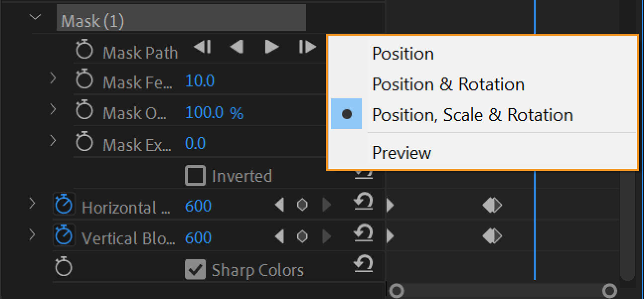644x299 pixels.
Task: Click the Preview menu entry
Action: tap(401, 153)
